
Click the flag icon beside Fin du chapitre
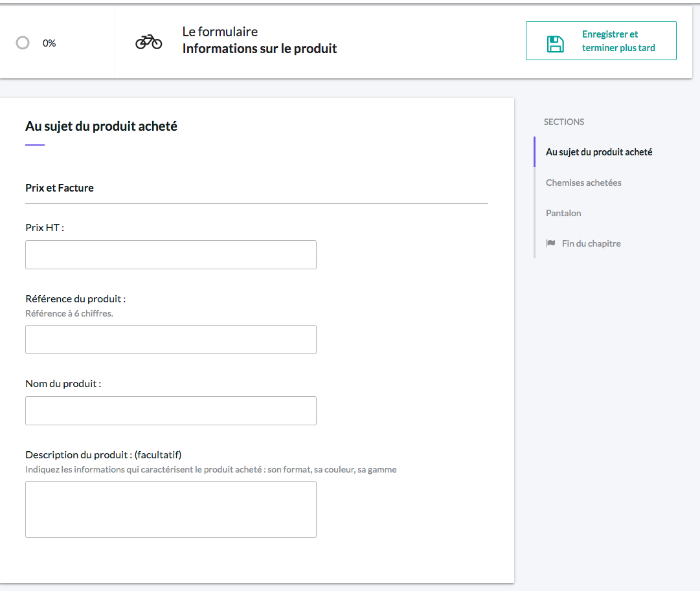[551, 243]
